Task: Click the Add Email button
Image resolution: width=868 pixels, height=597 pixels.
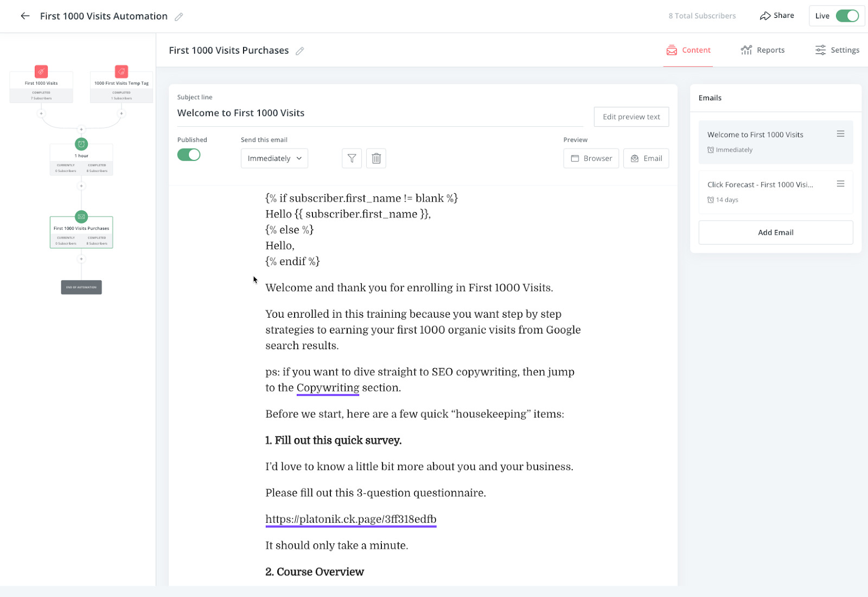Action: point(775,232)
